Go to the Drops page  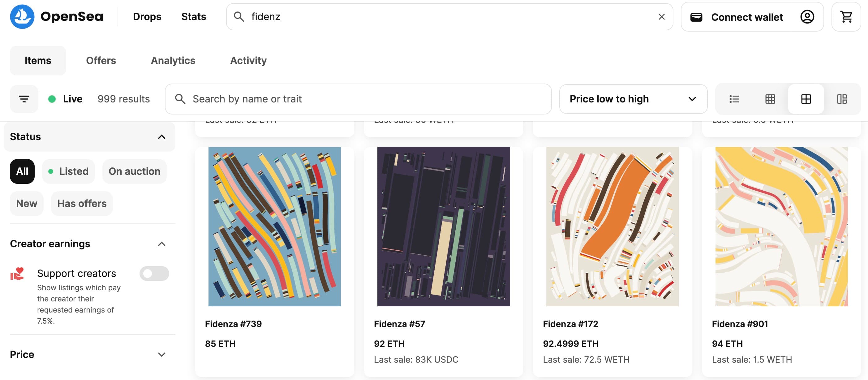147,17
